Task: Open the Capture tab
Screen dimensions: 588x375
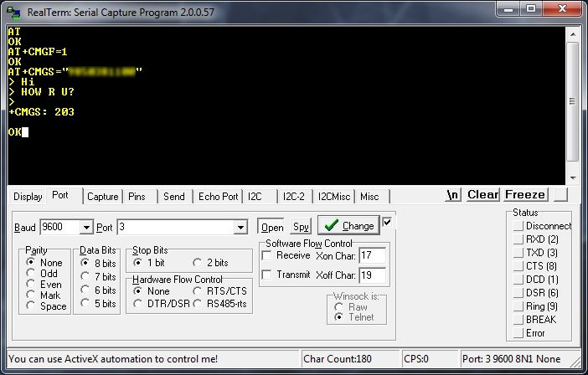Action: [x=103, y=197]
